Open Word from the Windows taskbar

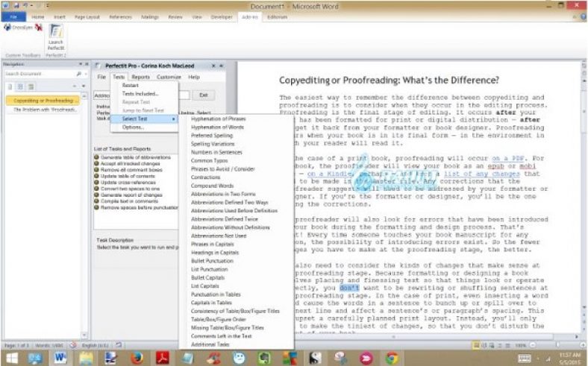point(60,357)
